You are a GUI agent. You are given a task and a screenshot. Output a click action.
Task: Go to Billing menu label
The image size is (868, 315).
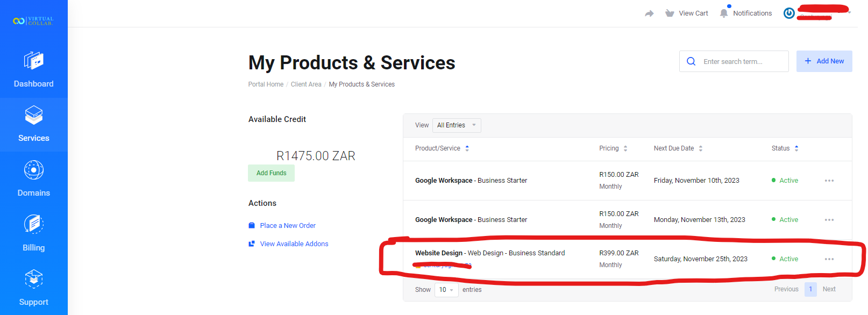(x=33, y=248)
